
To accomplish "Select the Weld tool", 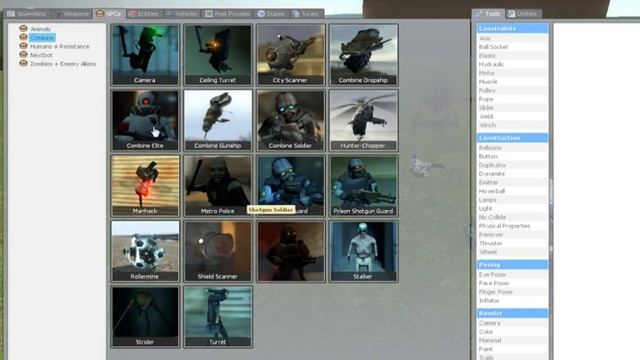I will pos(512,117).
